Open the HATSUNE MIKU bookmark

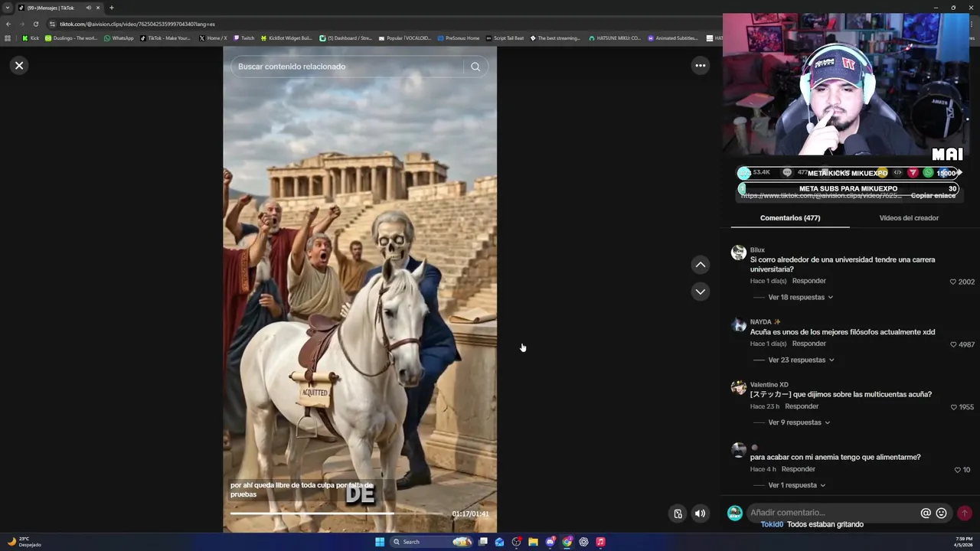click(x=615, y=38)
